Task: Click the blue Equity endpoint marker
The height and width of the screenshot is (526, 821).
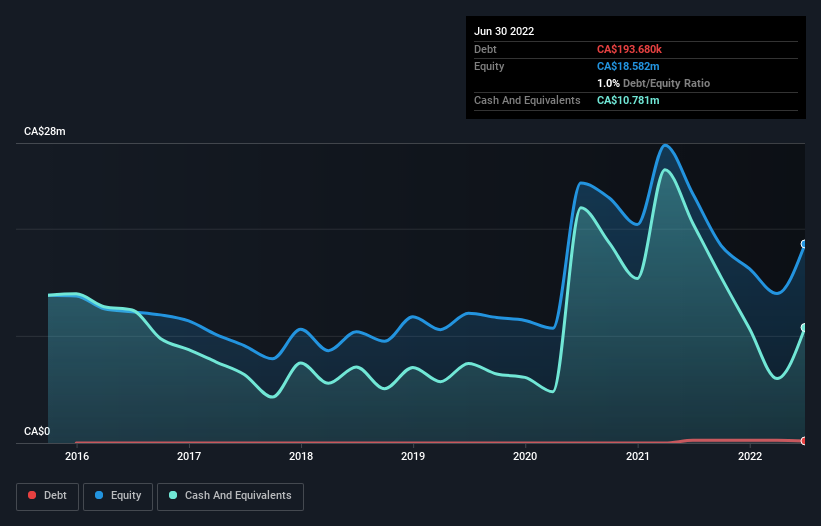Action: pyautogui.click(x=804, y=244)
